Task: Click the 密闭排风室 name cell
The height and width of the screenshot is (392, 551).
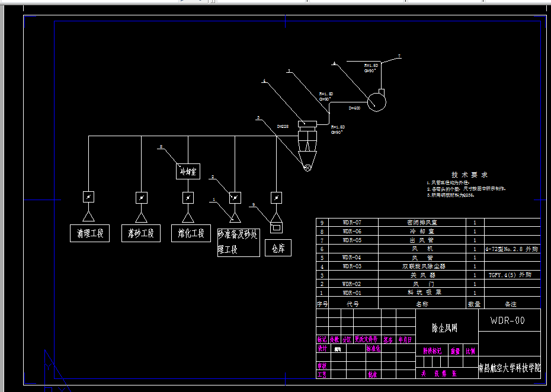Action: point(422,222)
